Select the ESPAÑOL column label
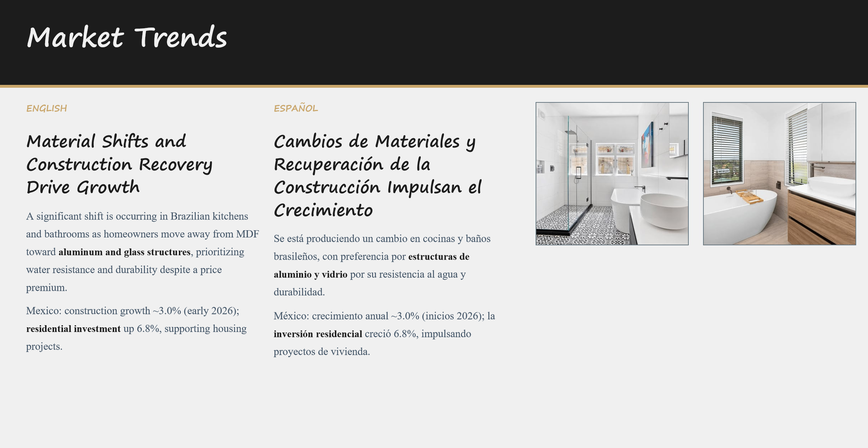This screenshot has width=868, height=448. tap(296, 108)
